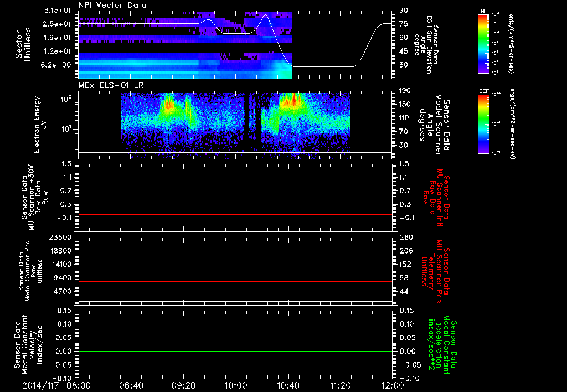Select the 'MEx ELS-01 LR' panel title

(x=110, y=85)
